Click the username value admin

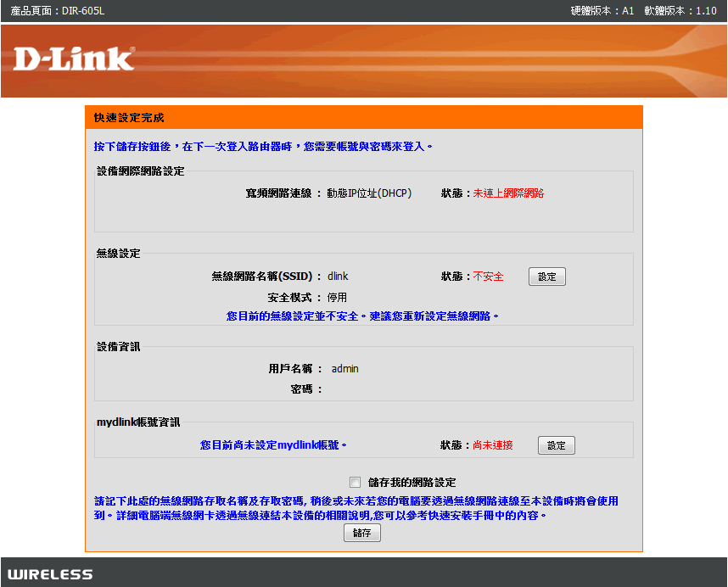[345, 369]
